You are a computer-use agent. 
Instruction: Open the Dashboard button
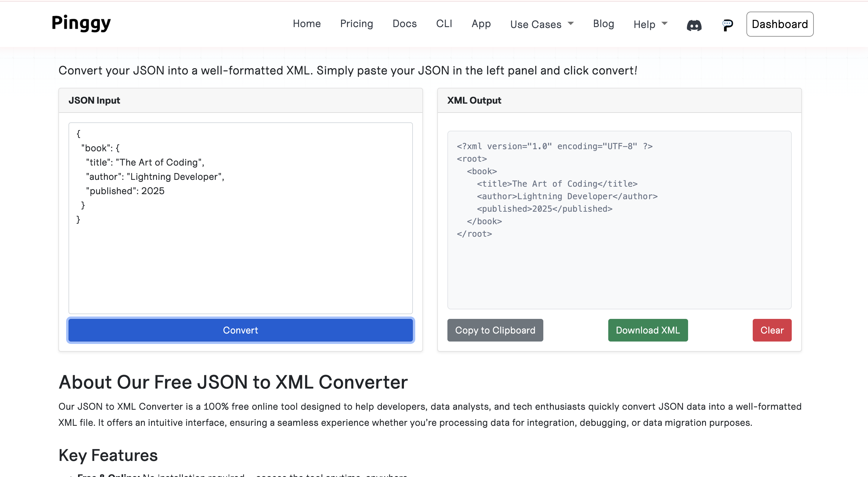click(x=780, y=24)
